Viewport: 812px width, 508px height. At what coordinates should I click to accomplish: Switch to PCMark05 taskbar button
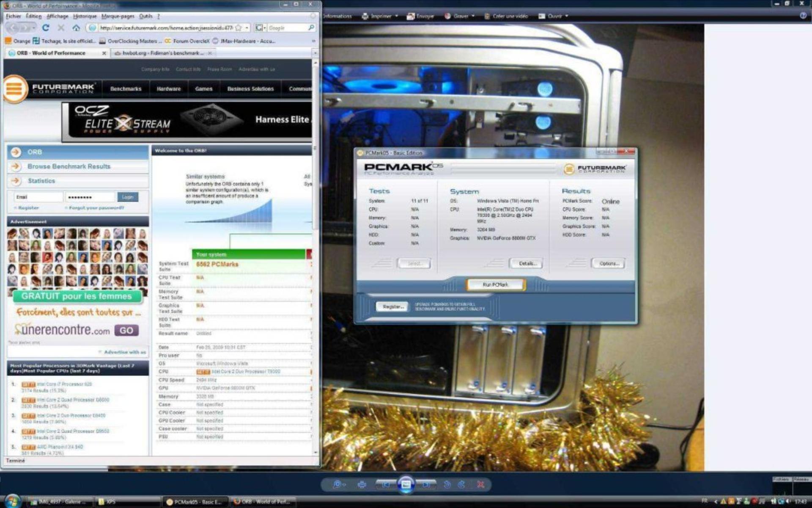pos(195,502)
